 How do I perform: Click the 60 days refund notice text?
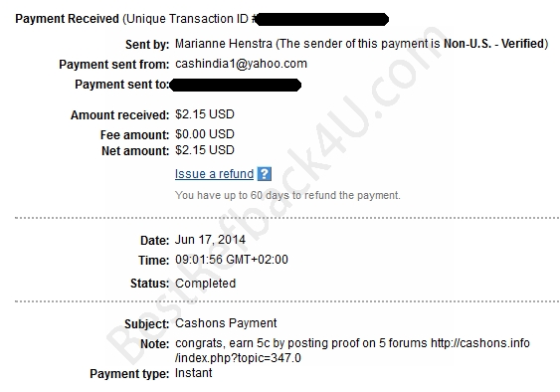click(x=287, y=195)
